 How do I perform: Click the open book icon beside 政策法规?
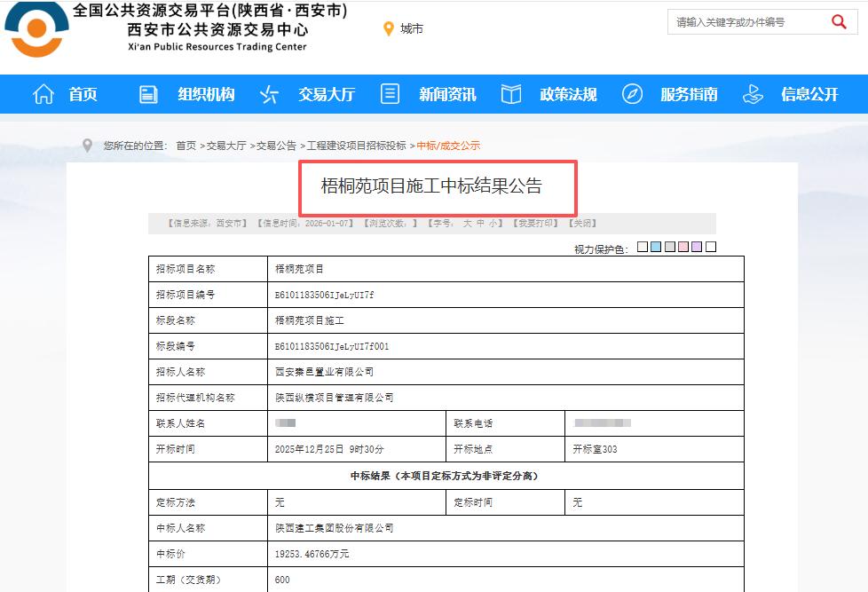[x=510, y=94]
